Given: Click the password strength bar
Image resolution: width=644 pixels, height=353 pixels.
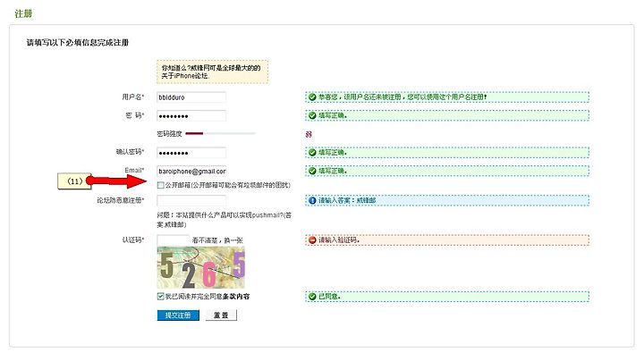Looking at the screenshot, I should pyautogui.click(x=220, y=133).
